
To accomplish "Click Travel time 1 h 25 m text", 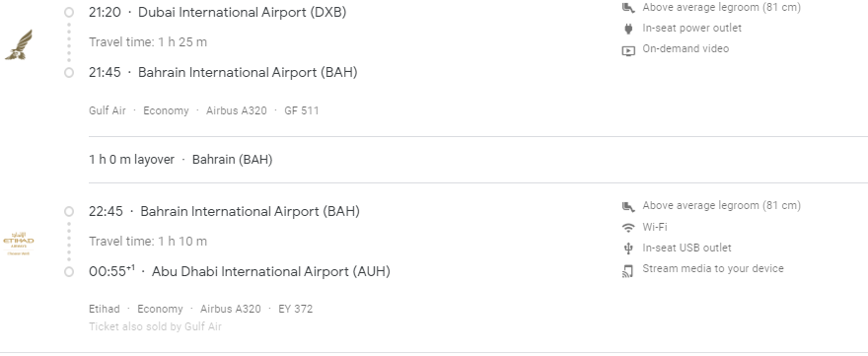I will [x=148, y=42].
